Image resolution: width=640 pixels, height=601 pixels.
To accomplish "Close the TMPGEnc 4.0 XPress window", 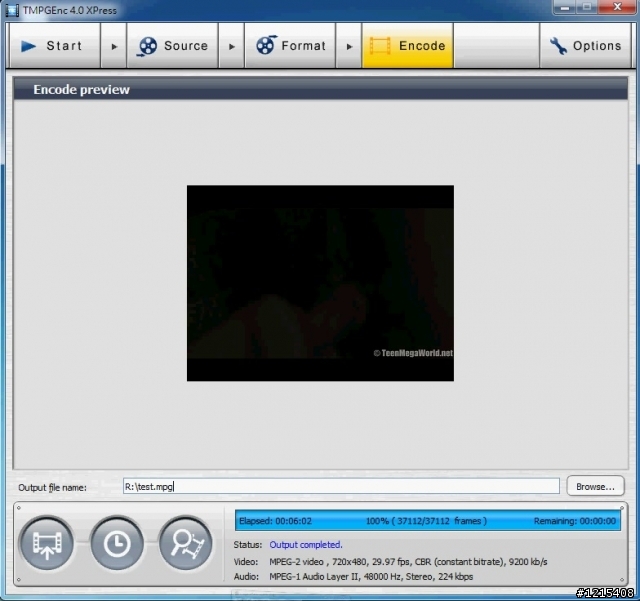I will coord(617,7).
